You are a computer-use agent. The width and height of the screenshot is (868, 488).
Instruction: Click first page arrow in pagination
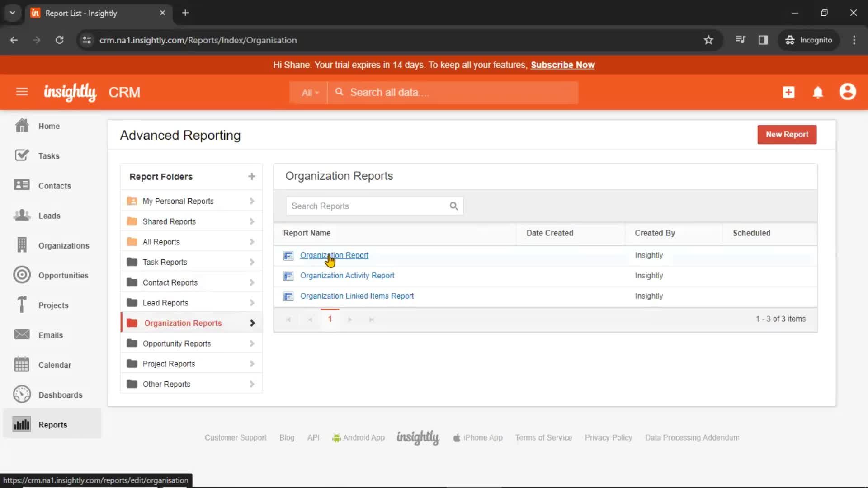[x=288, y=319]
